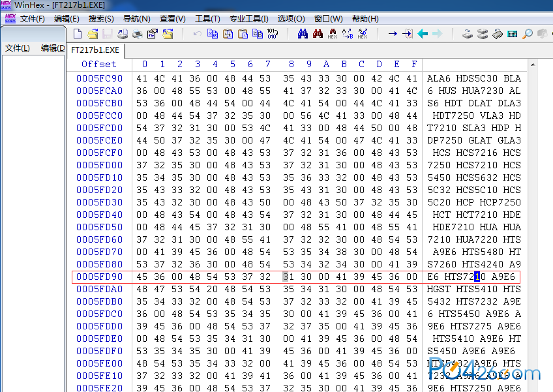Click the Modify Data 101/010 icon
553x392 pixels.
273,34
